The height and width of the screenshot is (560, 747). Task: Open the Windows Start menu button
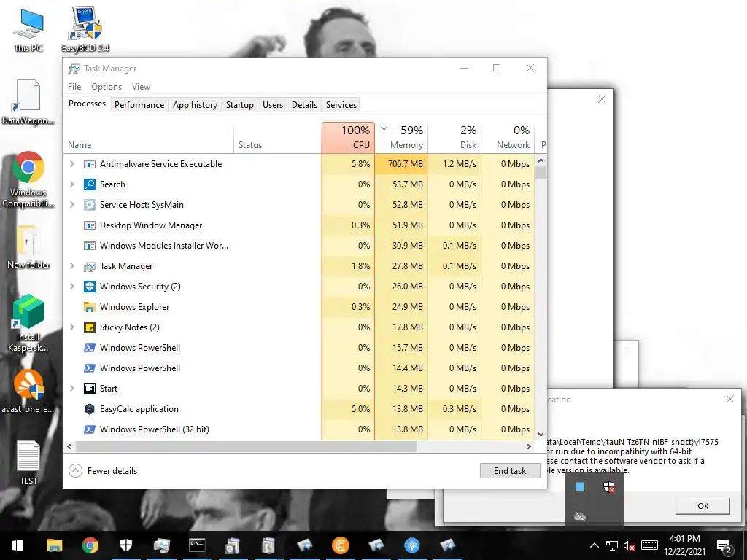click(18, 545)
